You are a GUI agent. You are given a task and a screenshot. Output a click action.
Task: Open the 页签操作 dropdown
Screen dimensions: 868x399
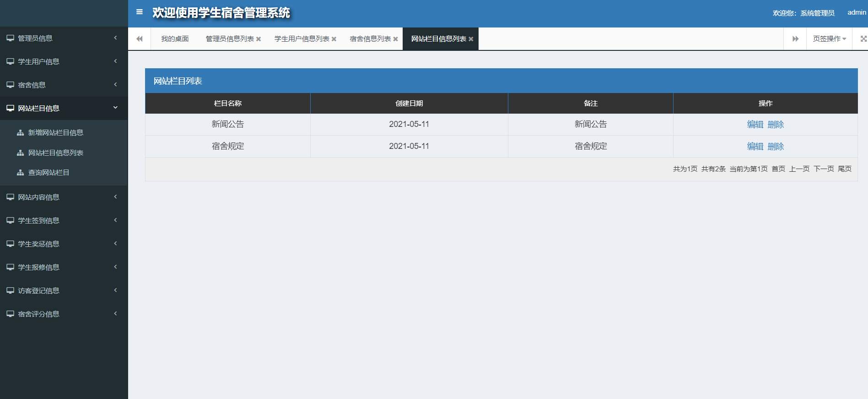pos(829,39)
